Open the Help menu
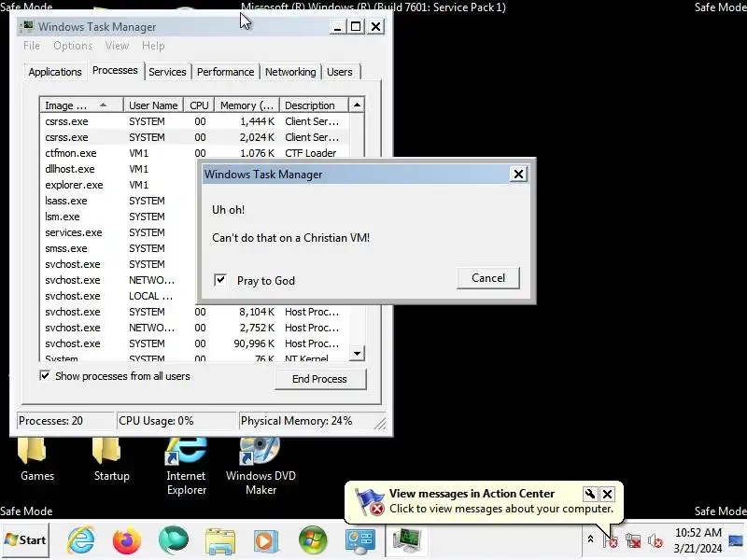This screenshot has width=747, height=560. click(153, 46)
